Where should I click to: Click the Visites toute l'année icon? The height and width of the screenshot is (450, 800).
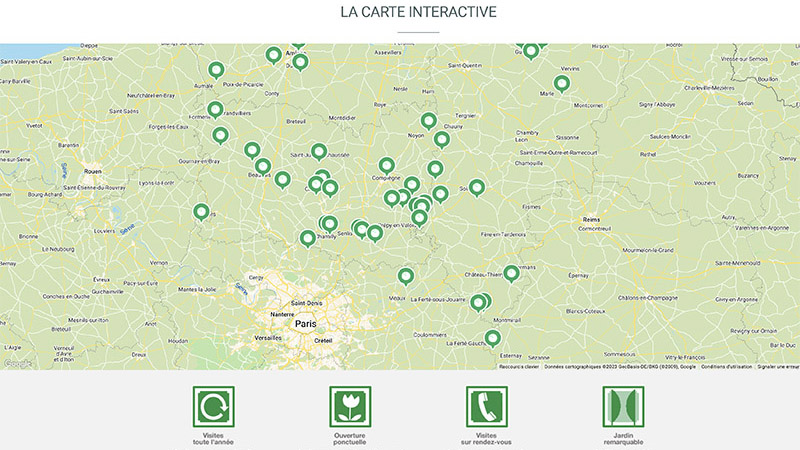212,407
